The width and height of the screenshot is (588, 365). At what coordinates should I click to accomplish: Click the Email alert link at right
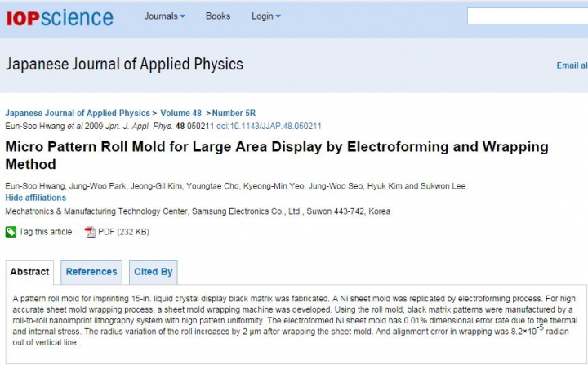click(572, 65)
